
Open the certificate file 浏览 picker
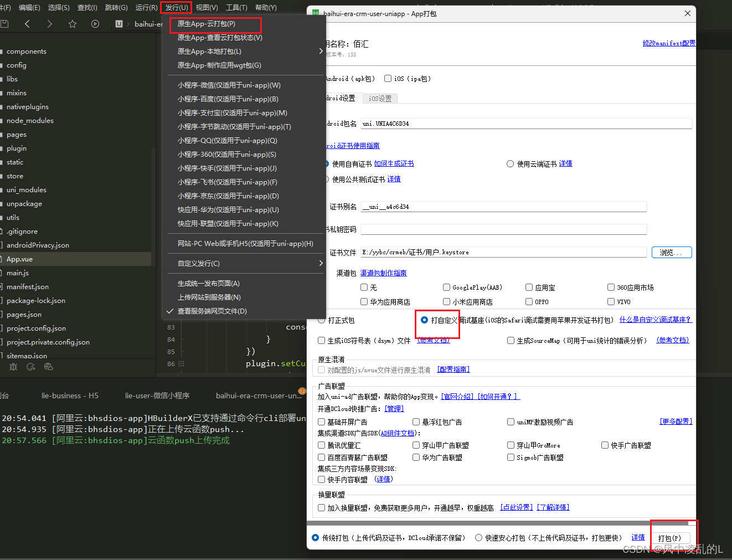pyautogui.click(x=671, y=252)
